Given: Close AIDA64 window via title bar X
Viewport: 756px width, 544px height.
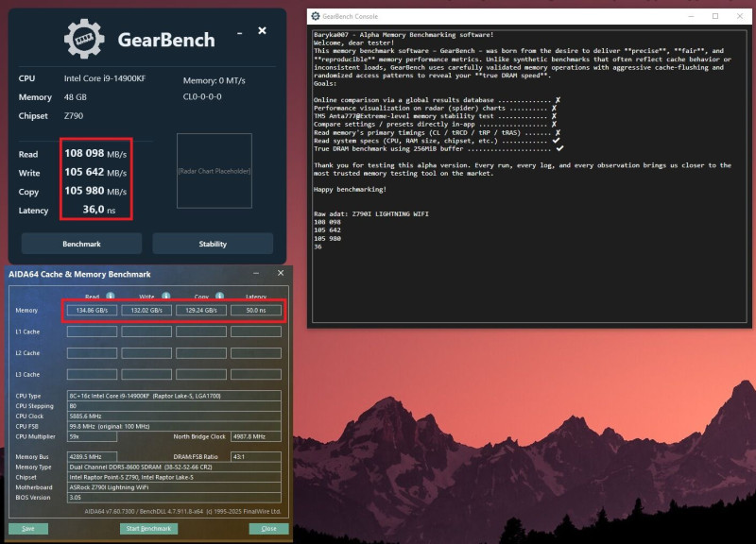Looking at the screenshot, I should coord(281,273).
